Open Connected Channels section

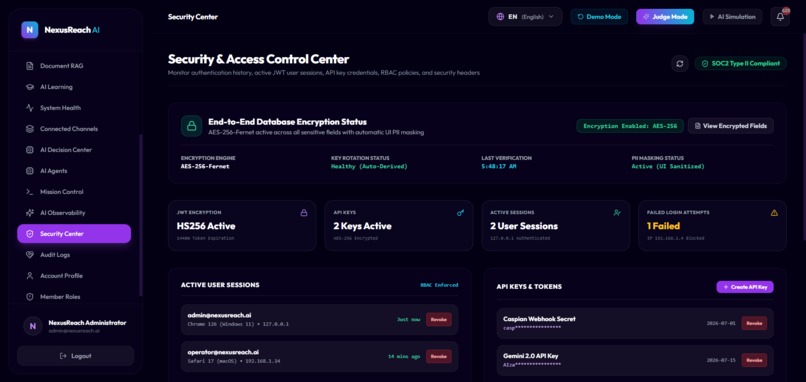point(74,129)
